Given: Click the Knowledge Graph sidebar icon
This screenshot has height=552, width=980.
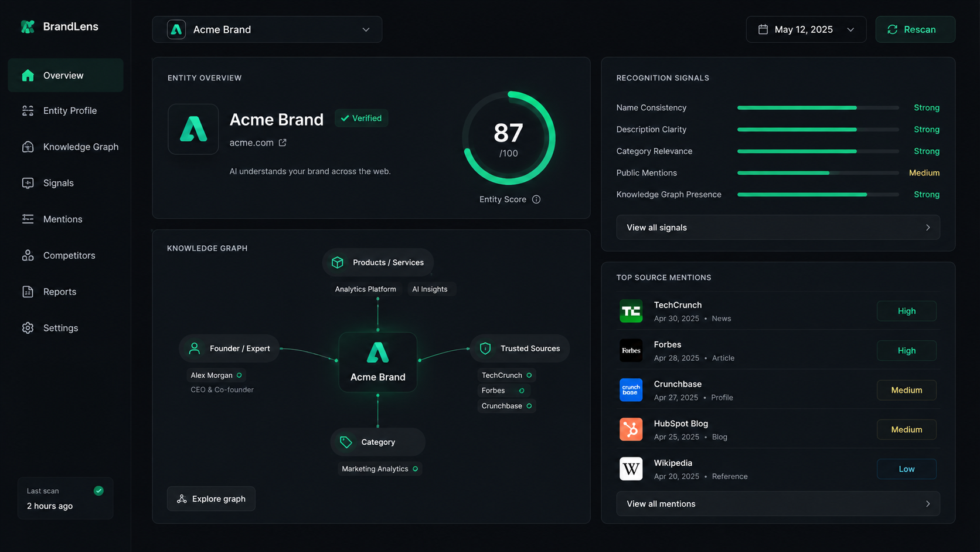Looking at the screenshot, I should click(28, 147).
